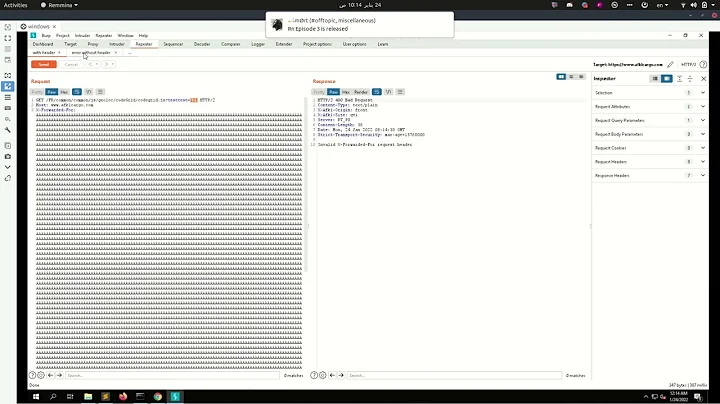Open Windows taskbar search icon

53,397
